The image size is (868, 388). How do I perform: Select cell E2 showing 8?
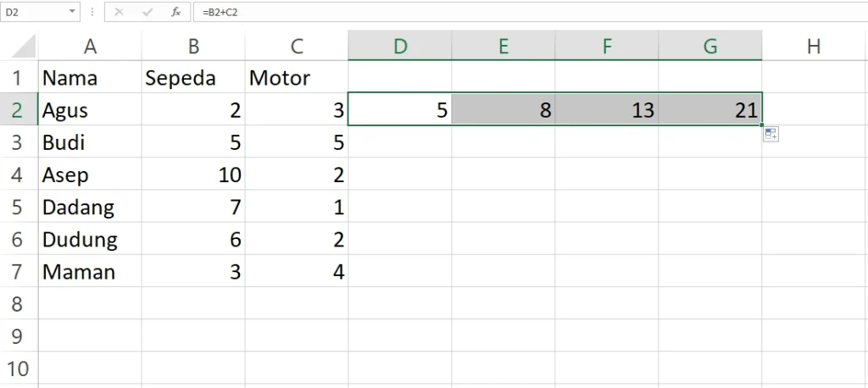pyautogui.click(x=504, y=109)
